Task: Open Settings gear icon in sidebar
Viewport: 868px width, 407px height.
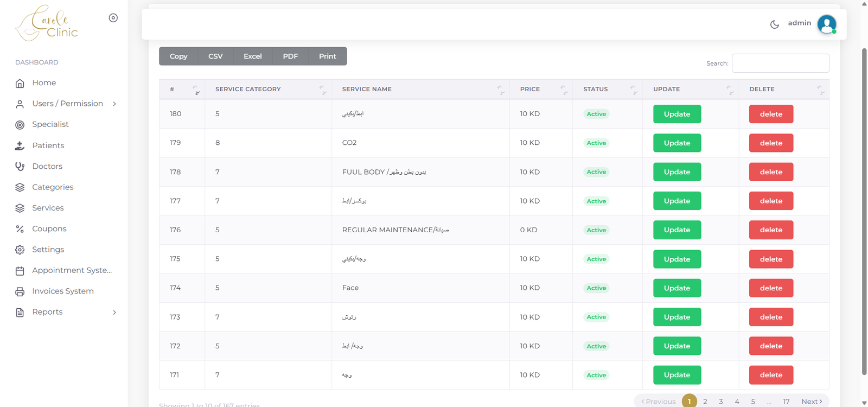Action: [20, 250]
